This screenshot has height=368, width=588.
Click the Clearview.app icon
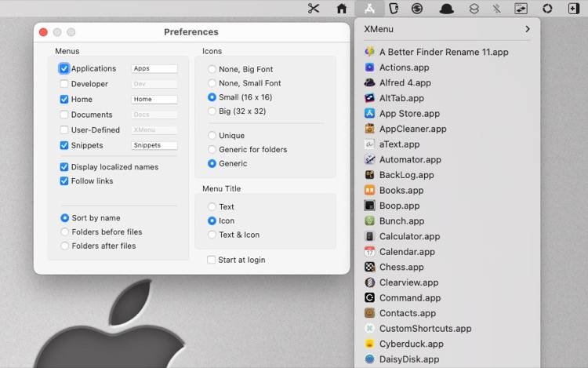369,282
